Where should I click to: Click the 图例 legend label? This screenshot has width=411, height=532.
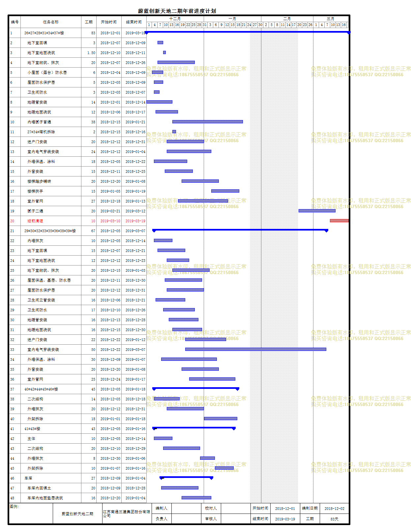(x=15, y=507)
